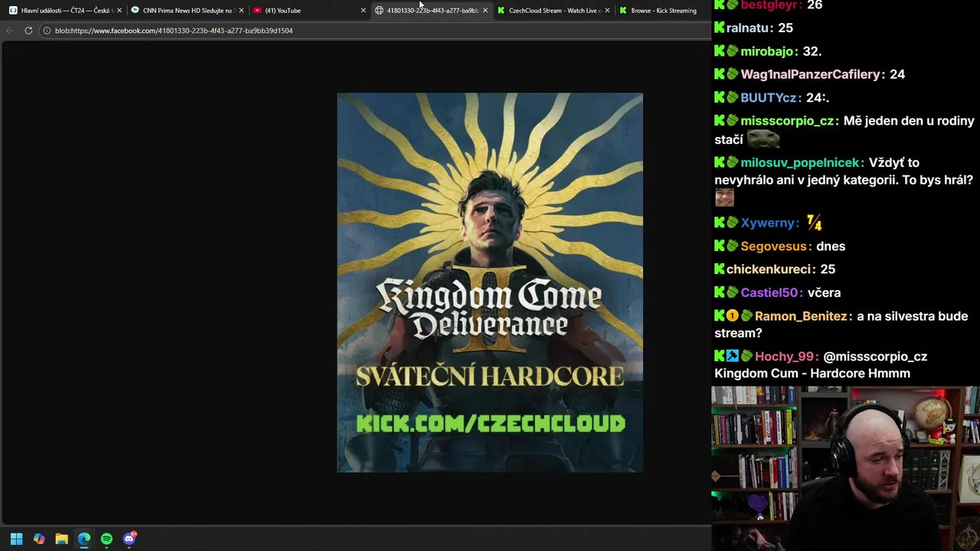Click the face emote in milosuv_popelnicek's message
Screen dimensions: 980x551
[724, 198]
